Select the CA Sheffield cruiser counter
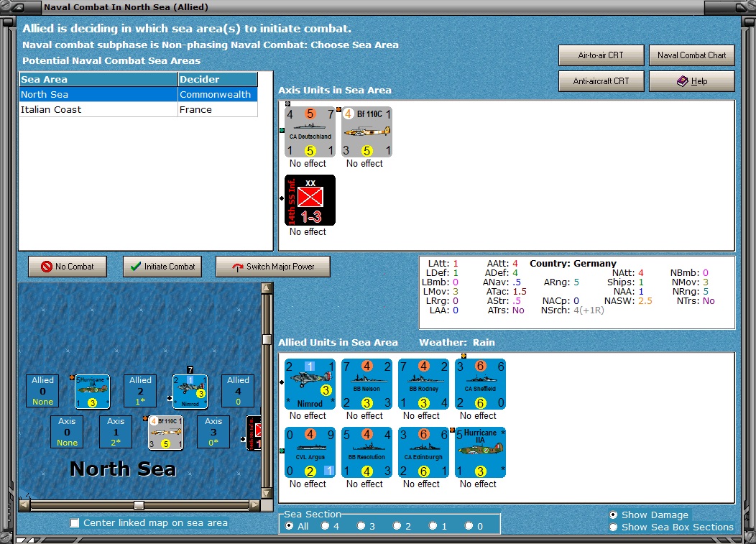The image size is (756, 544). tap(481, 384)
